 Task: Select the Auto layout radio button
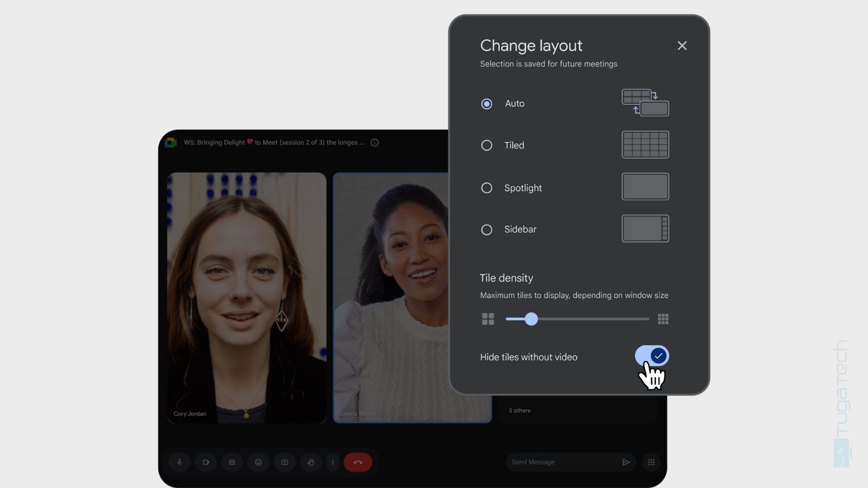[x=486, y=104]
